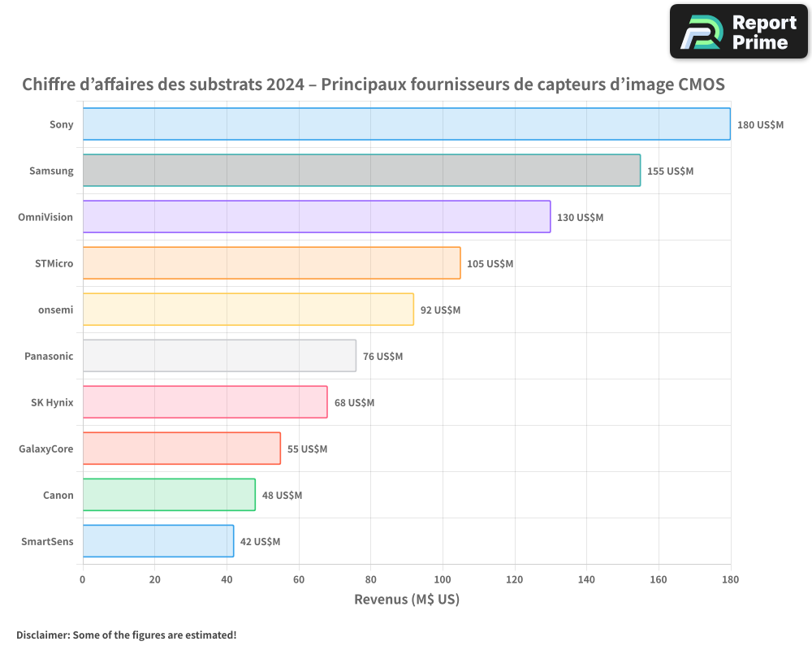Click the chart title text
Viewport: 812px width, 650px height.
(x=373, y=84)
